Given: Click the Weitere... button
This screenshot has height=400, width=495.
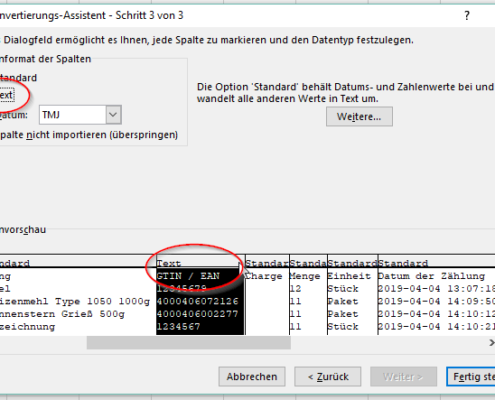Looking at the screenshot, I should [x=359, y=117].
